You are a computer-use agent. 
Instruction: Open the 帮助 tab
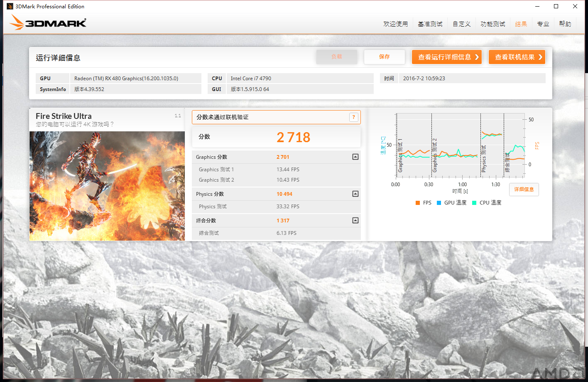(x=565, y=24)
